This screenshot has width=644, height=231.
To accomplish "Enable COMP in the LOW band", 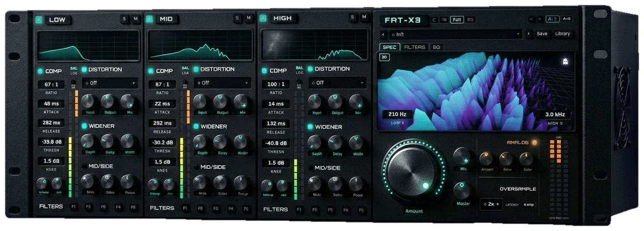I will coord(40,71).
